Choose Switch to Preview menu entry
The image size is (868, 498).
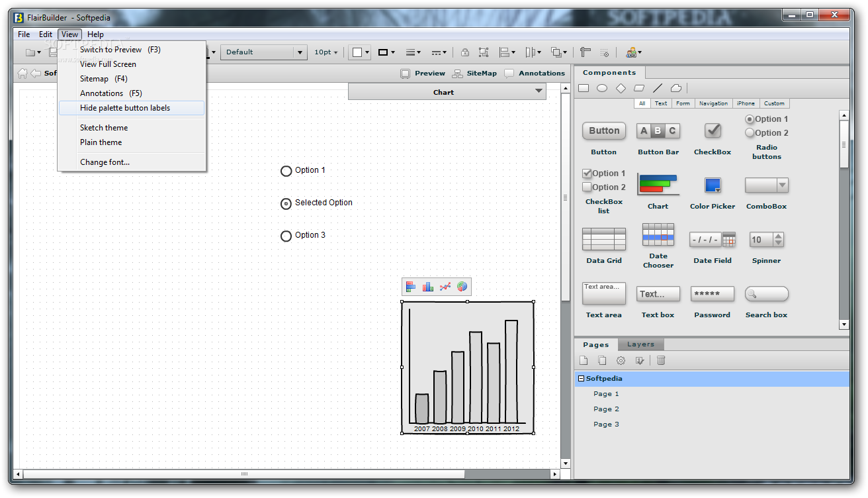click(x=132, y=50)
